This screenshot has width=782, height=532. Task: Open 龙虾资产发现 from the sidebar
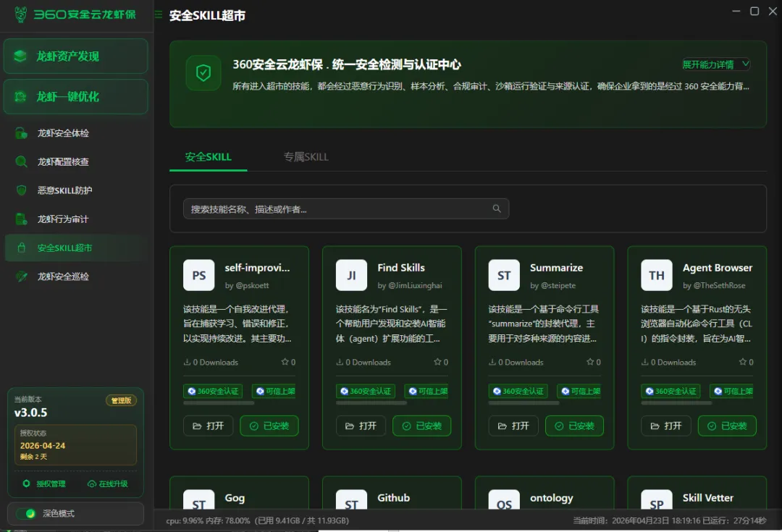click(x=76, y=56)
